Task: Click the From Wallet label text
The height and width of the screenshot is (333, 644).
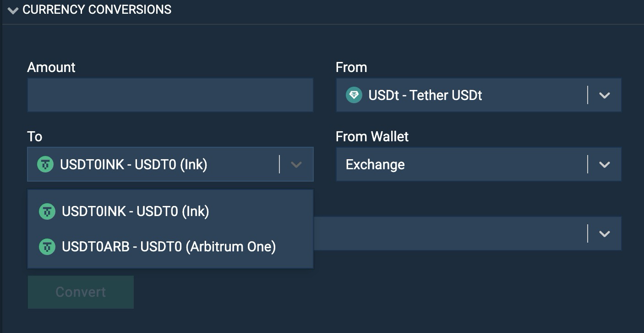Action: [x=372, y=137]
